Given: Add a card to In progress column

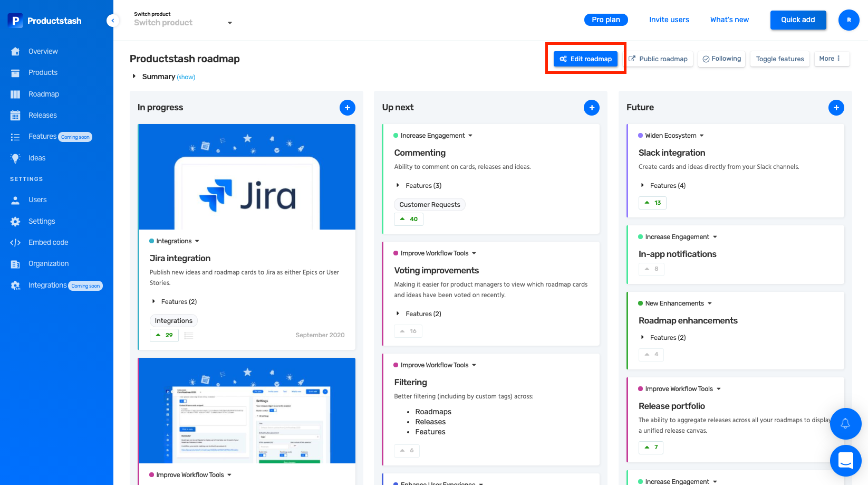Looking at the screenshot, I should pos(348,108).
